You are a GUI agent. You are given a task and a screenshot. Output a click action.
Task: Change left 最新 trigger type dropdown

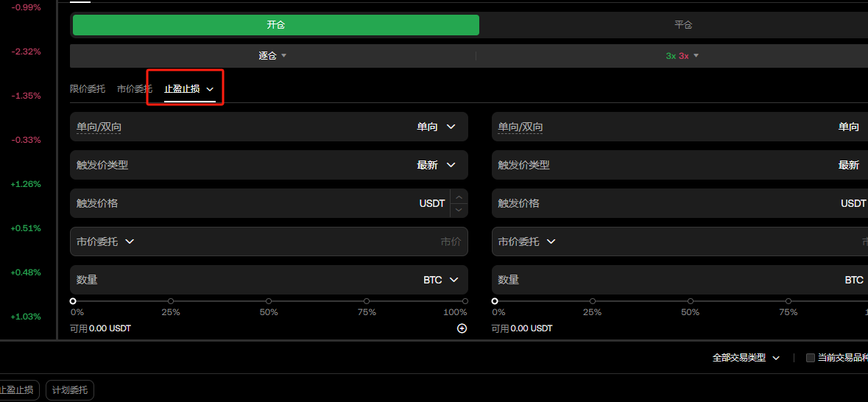click(x=437, y=165)
